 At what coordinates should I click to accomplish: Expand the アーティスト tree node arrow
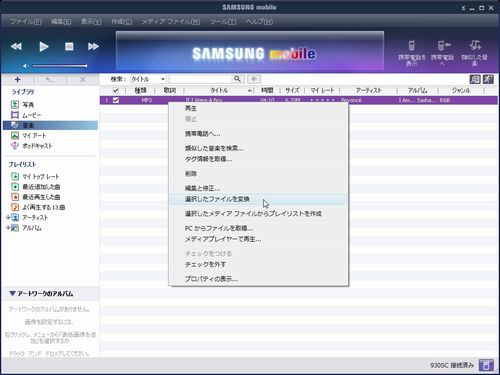(x=8, y=217)
